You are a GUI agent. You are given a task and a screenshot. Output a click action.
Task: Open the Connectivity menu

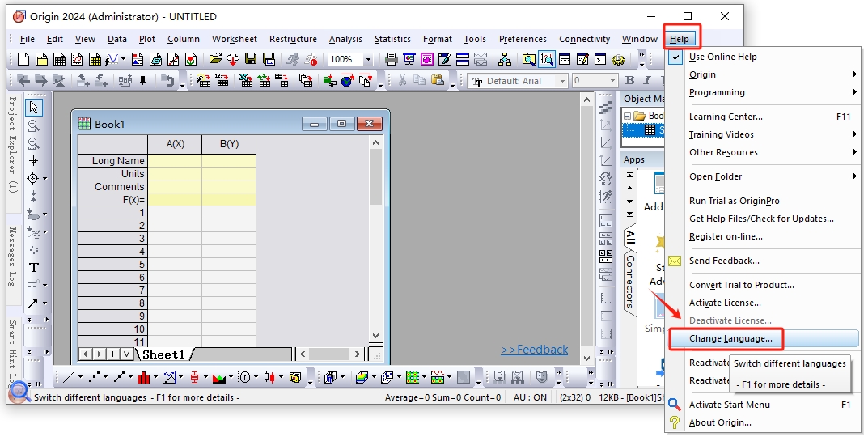(585, 39)
